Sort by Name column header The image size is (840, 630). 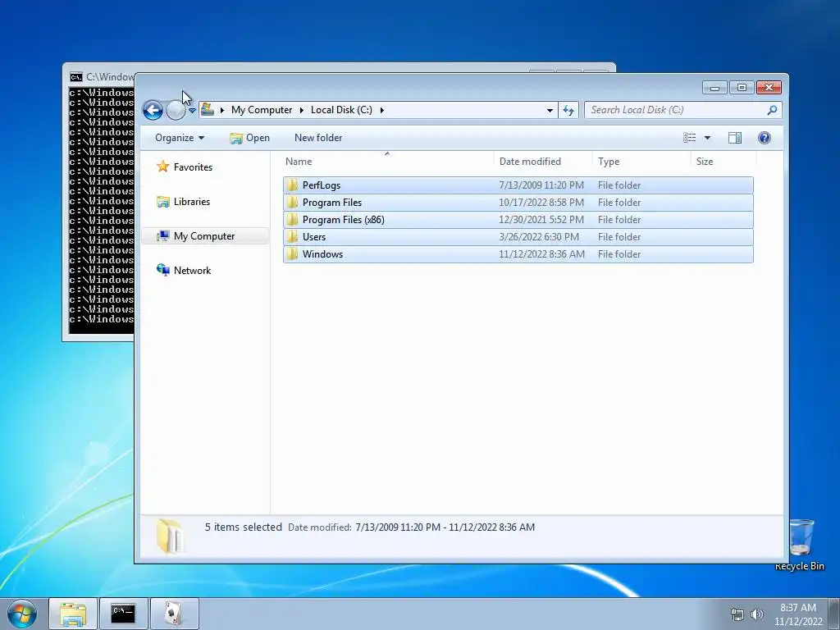point(387,162)
